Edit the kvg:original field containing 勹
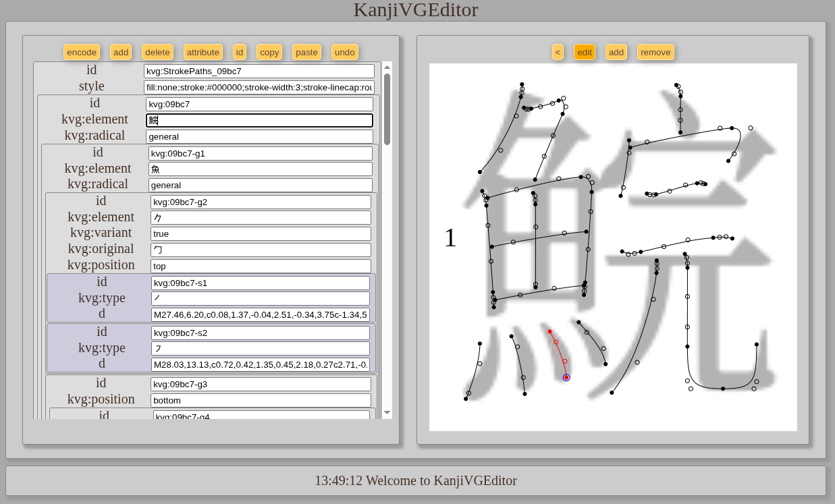The height and width of the screenshot is (504, 835). (x=261, y=250)
